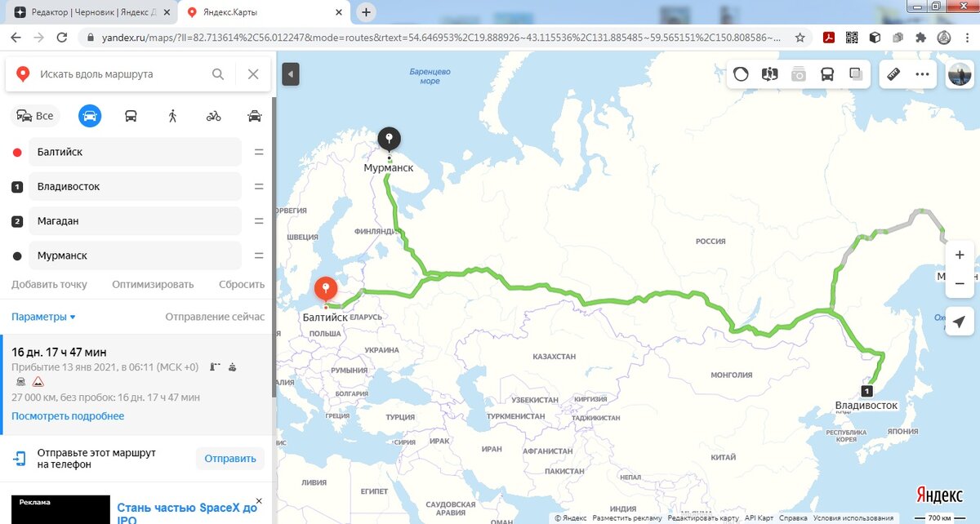Image resolution: width=980 pixels, height=524 pixels.
Task: Open the map layers selector
Action: tap(855, 74)
